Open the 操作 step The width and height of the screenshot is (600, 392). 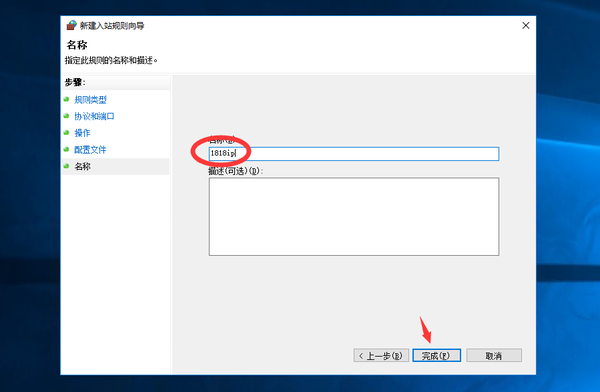[82, 133]
